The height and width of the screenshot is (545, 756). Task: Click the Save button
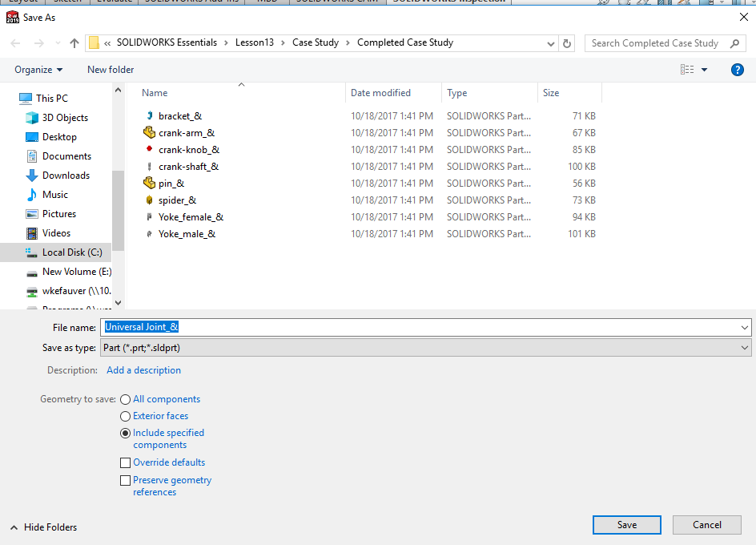[627, 525]
